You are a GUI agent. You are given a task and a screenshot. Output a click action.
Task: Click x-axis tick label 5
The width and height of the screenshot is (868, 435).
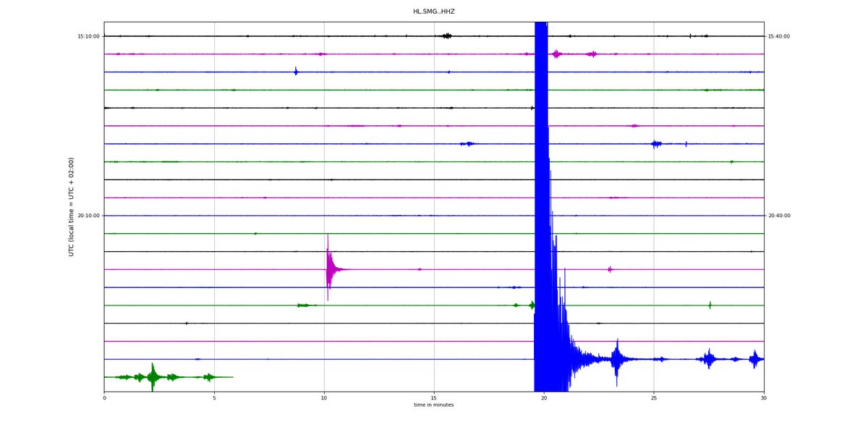point(214,397)
